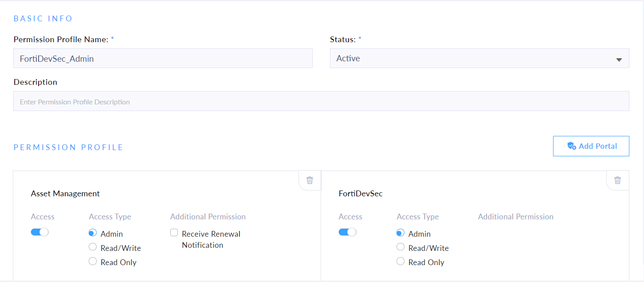Select Admin access for FortiDevSec
This screenshot has width=644, height=282.
(401, 233)
